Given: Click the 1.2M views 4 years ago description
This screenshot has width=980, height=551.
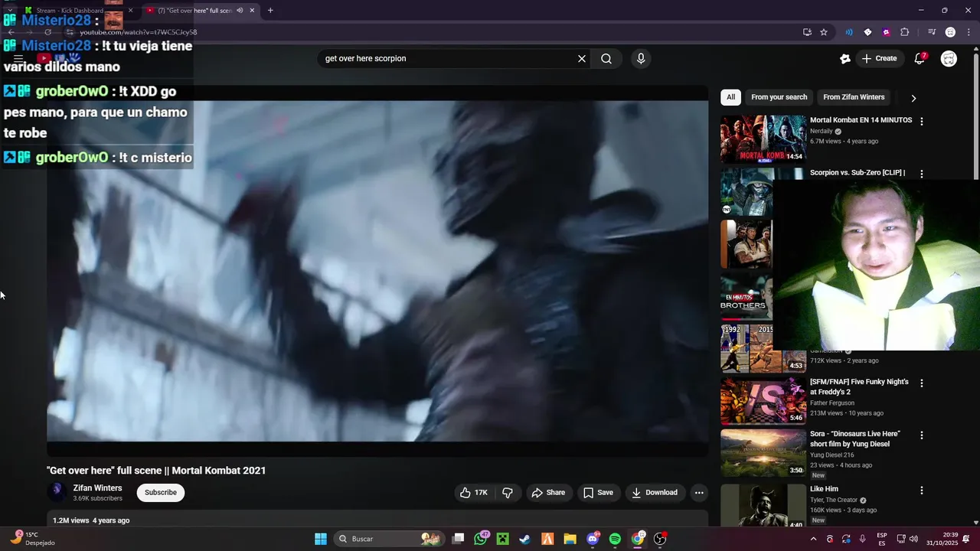Looking at the screenshot, I should coord(91,520).
